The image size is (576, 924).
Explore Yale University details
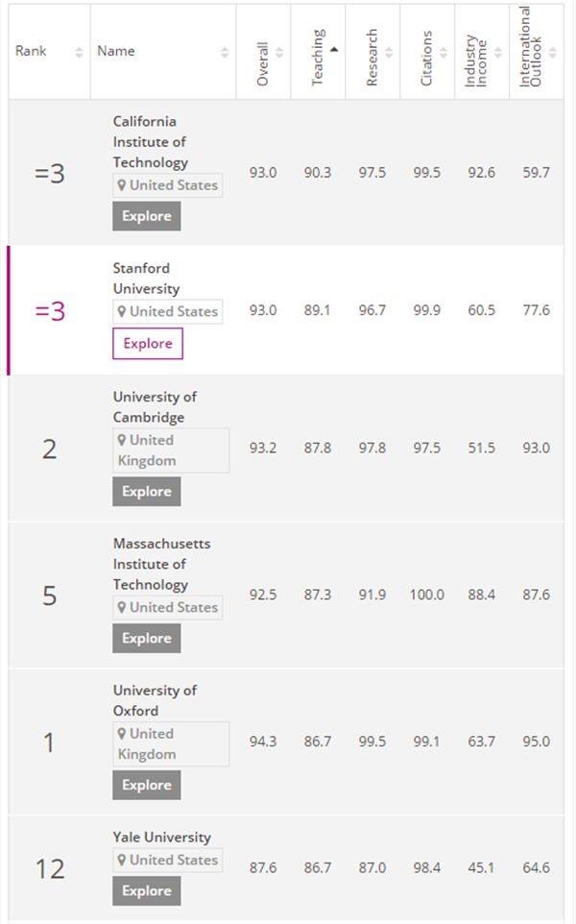click(x=146, y=890)
